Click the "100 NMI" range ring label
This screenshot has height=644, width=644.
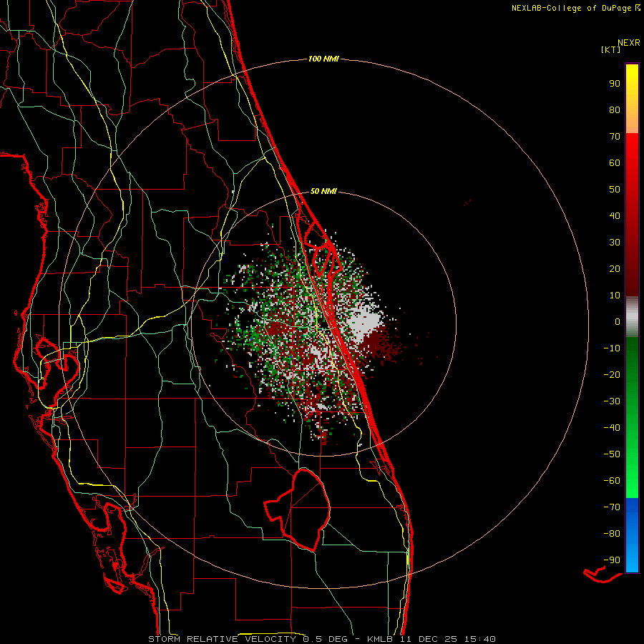[323, 59]
